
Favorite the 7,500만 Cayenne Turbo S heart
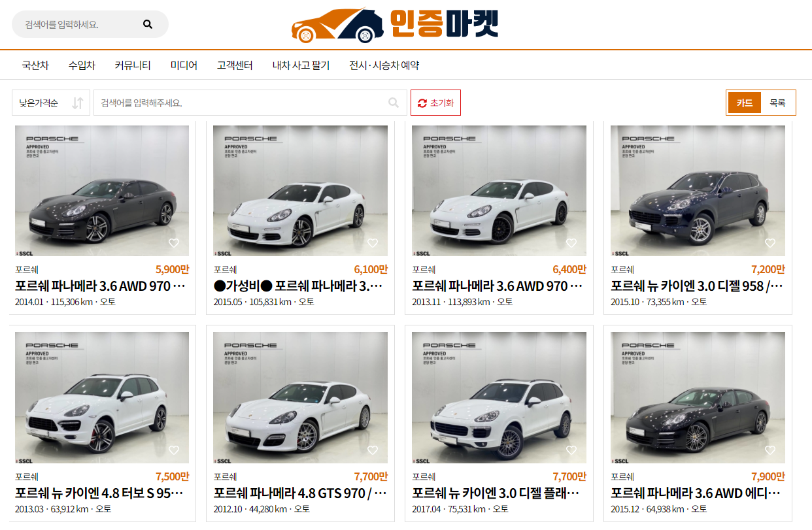(174, 450)
